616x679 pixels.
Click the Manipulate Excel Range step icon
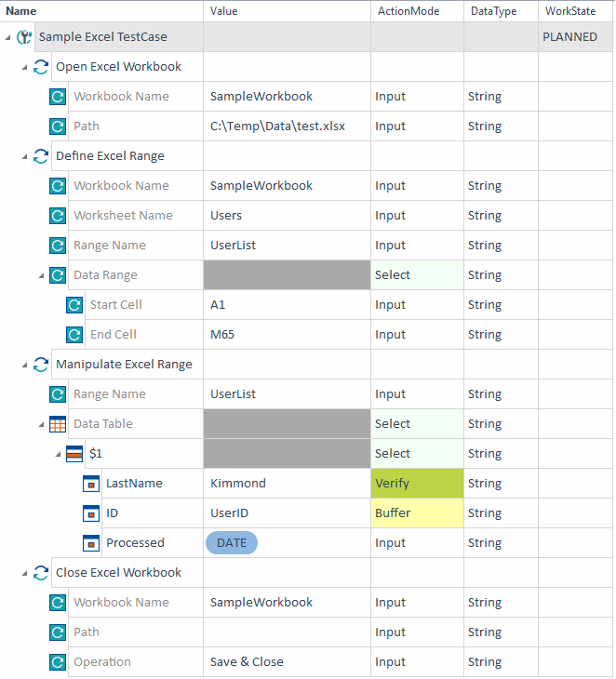(x=41, y=365)
